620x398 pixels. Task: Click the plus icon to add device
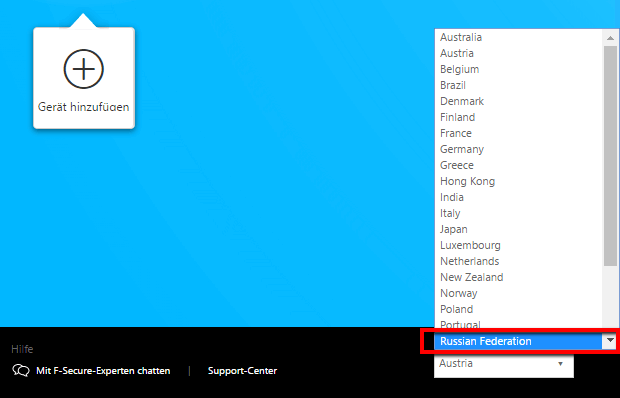83,69
